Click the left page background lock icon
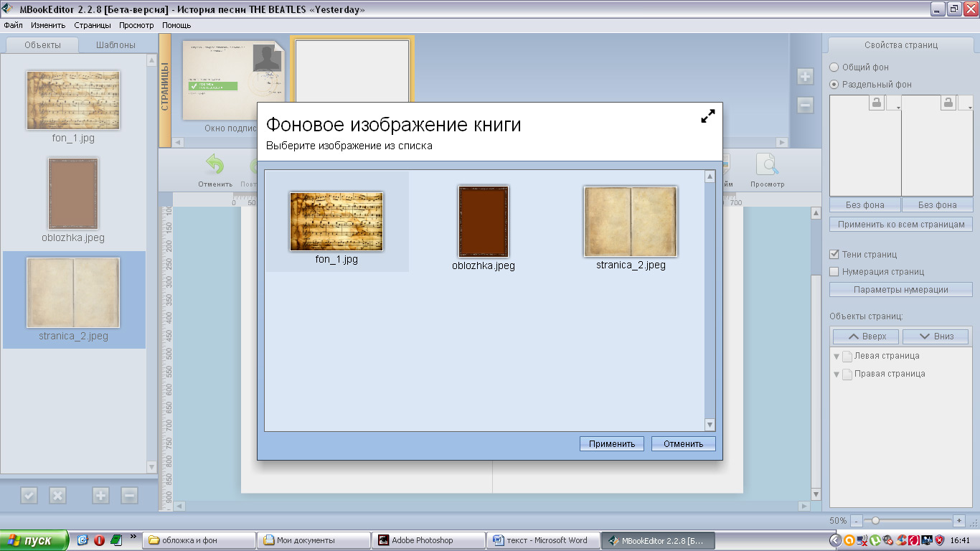 coord(877,103)
